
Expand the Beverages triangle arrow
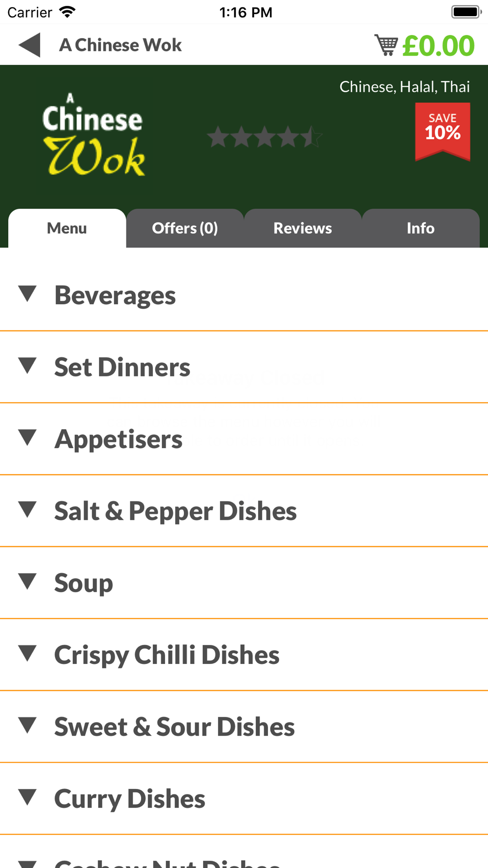point(27,294)
